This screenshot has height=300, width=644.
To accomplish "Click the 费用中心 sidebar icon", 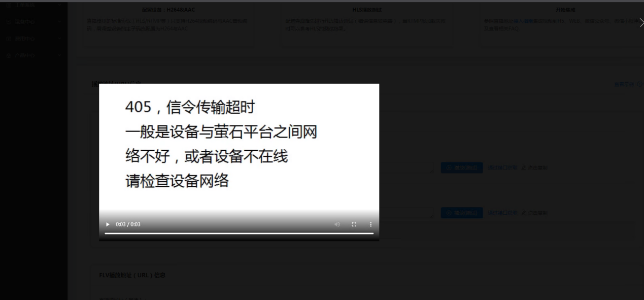I will click(x=9, y=38).
